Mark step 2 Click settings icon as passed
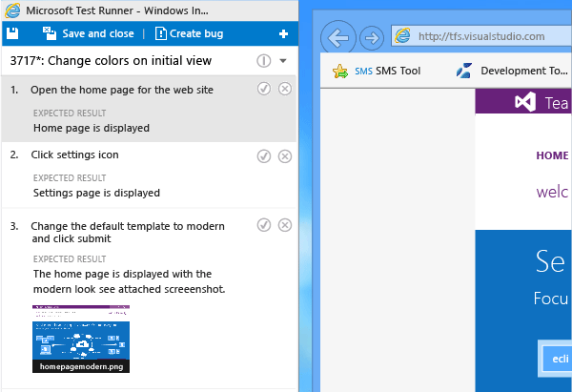This screenshot has width=572, height=392. tap(264, 156)
